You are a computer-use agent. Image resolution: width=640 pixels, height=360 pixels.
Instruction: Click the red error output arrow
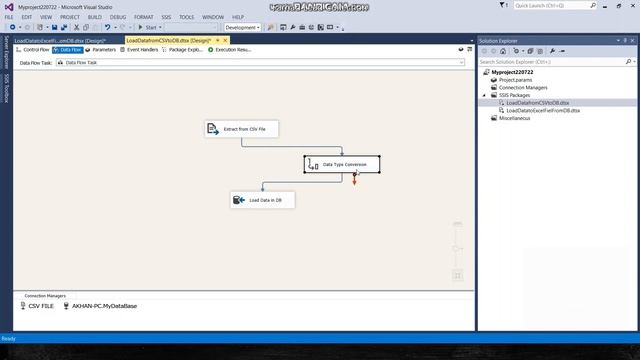coord(354,180)
